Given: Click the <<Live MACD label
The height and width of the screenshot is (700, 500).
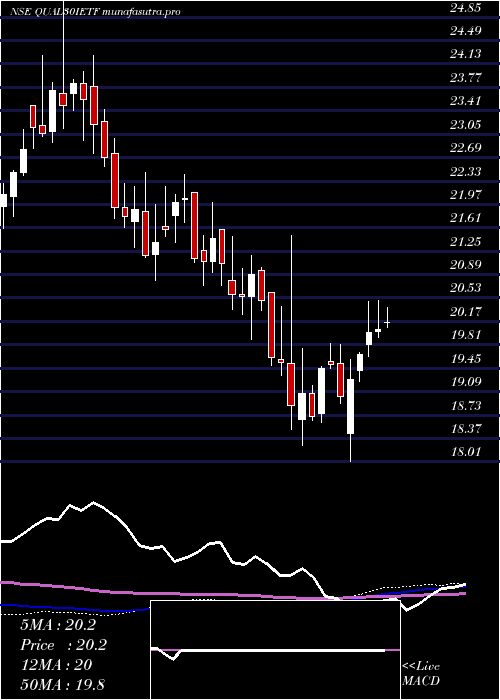Looking at the screenshot, I should click(x=421, y=673).
